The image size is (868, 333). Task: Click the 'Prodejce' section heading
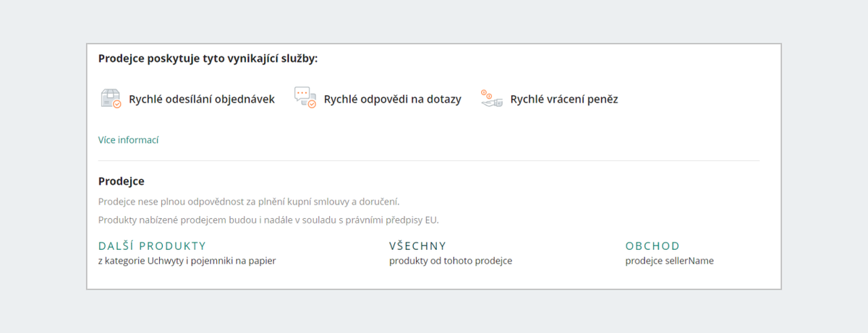pos(122,181)
